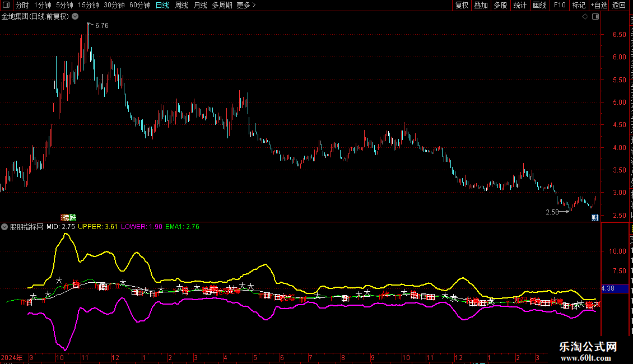Toggle the right side panel icon
The image size is (633, 364).
595,17
